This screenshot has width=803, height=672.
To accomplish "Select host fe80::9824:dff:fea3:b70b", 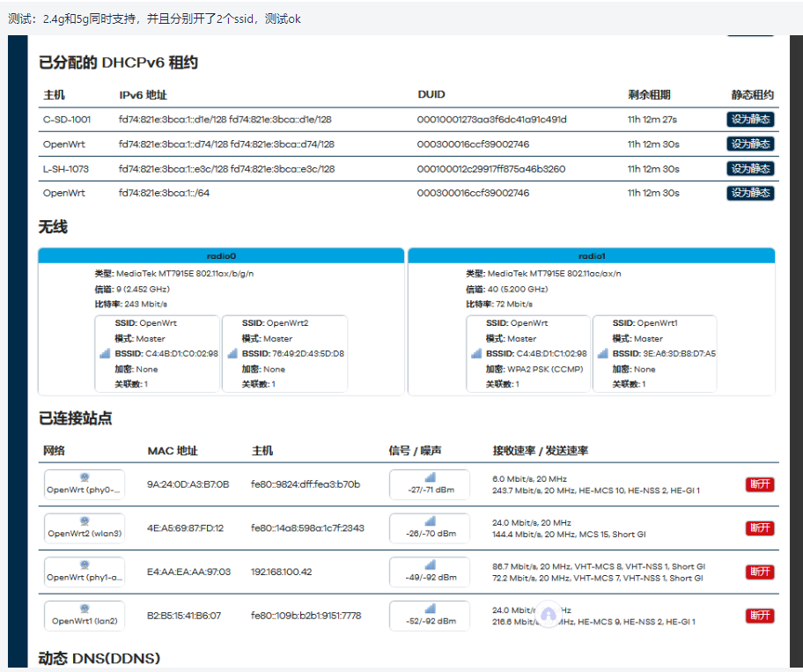I will point(306,484).
